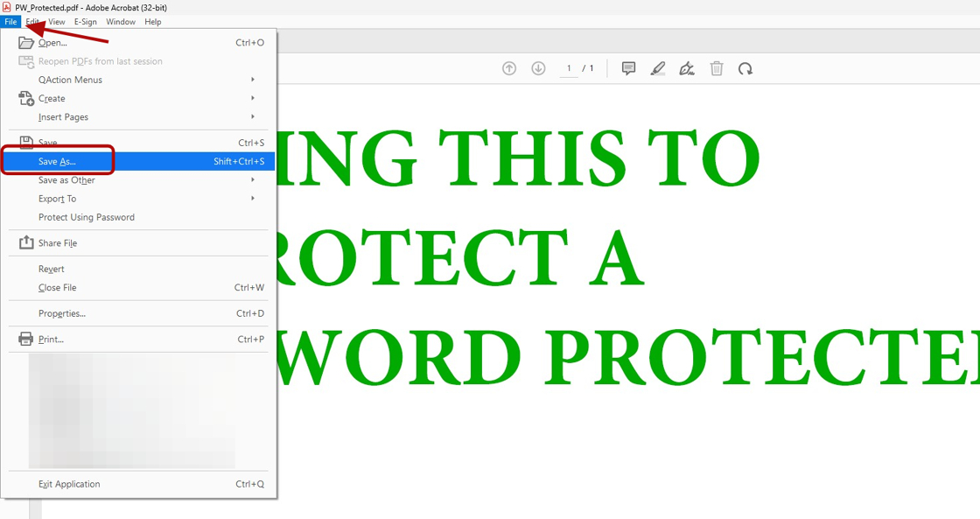Select the add comment speech bubble tool
980x519 pixels.
click(x=629, y=69)
